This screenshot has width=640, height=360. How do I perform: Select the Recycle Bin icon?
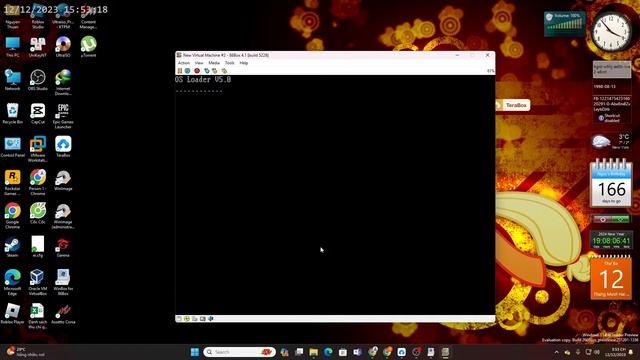12,113
